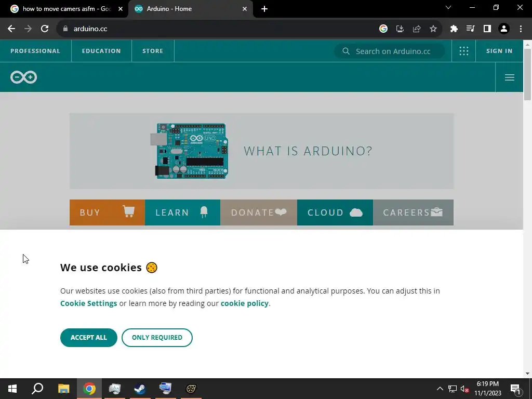This screenshot has height=399, width=532.
Task: Open the Chrome three-dot menu
Action: pyautogui.click(x=521, y=29)
